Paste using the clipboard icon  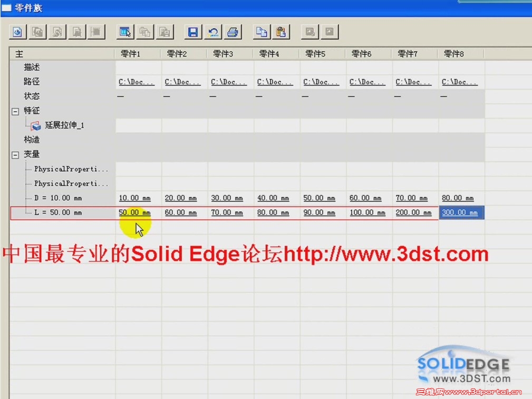click(x=281, y=32)
